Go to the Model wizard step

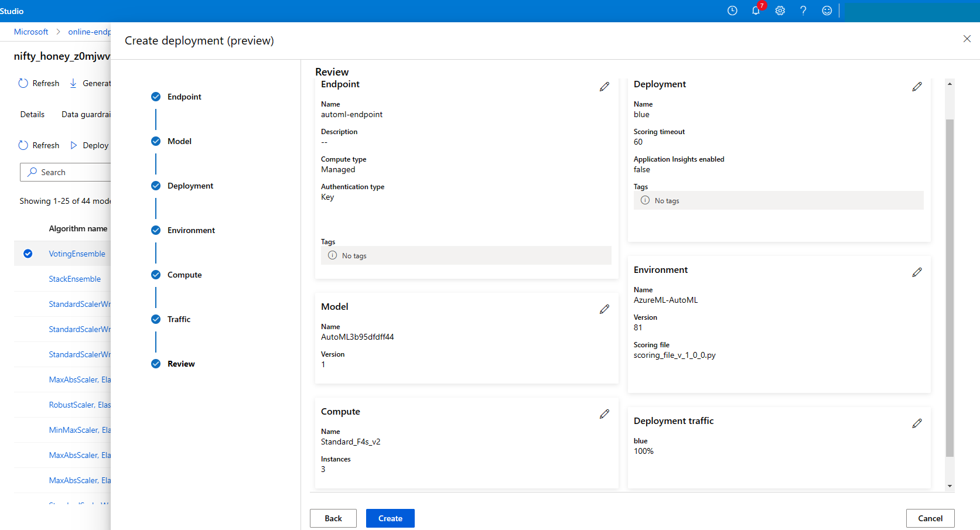(x=179, y=141)
